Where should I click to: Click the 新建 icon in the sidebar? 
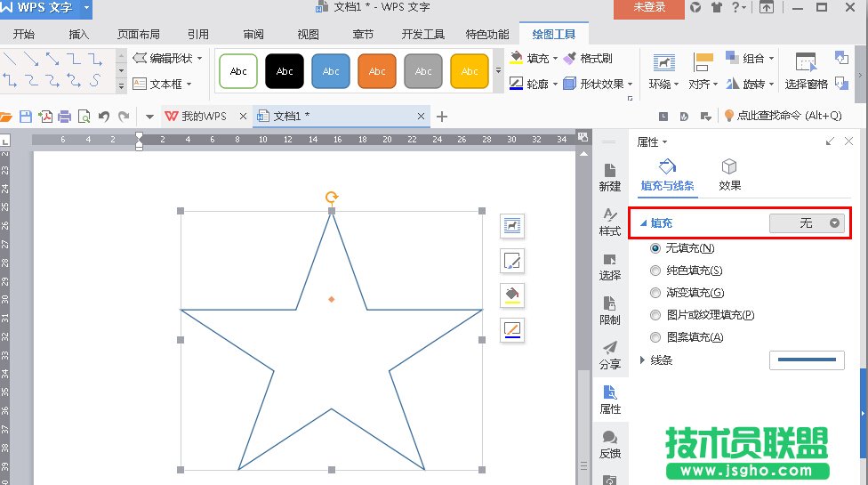610,176
